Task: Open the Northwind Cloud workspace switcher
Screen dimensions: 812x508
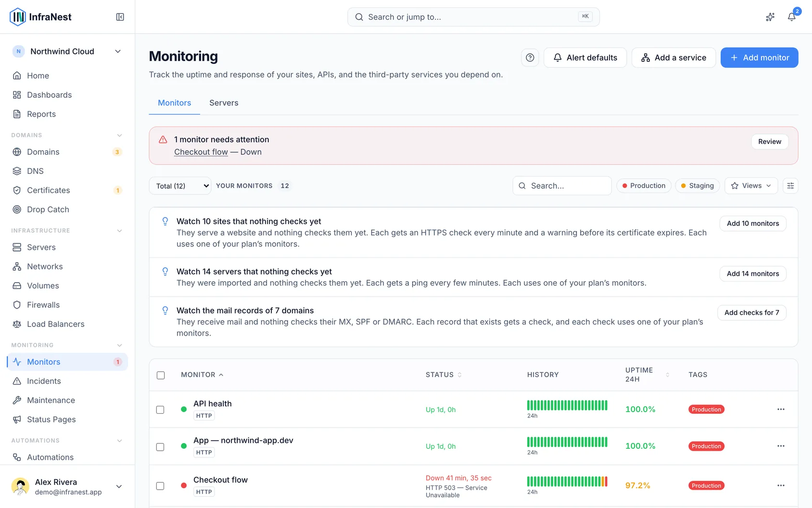Action: tap(67, 52)
